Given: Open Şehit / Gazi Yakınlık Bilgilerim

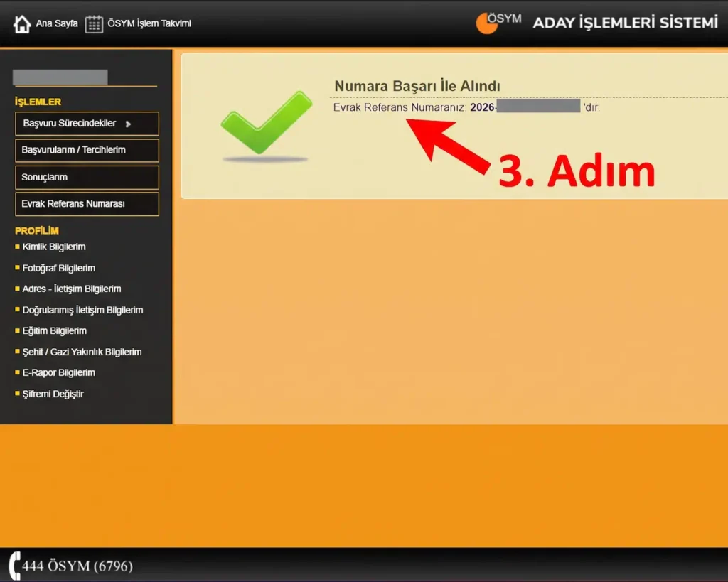Looking at the screenshot, I should 82,352.
